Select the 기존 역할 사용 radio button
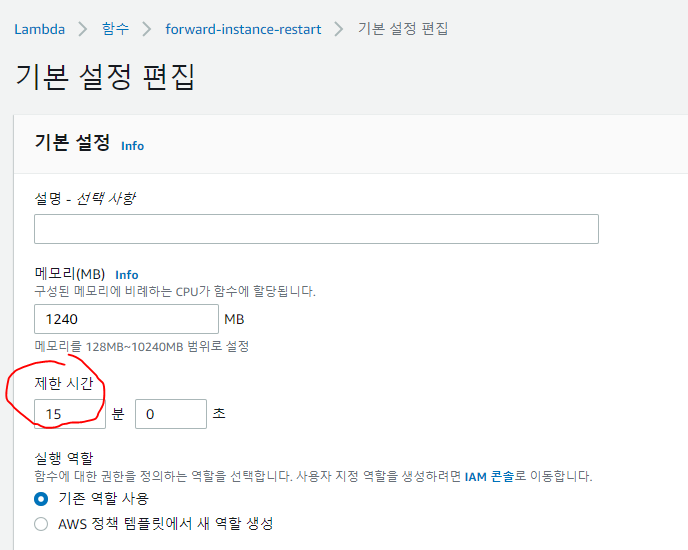 point(41,499)
